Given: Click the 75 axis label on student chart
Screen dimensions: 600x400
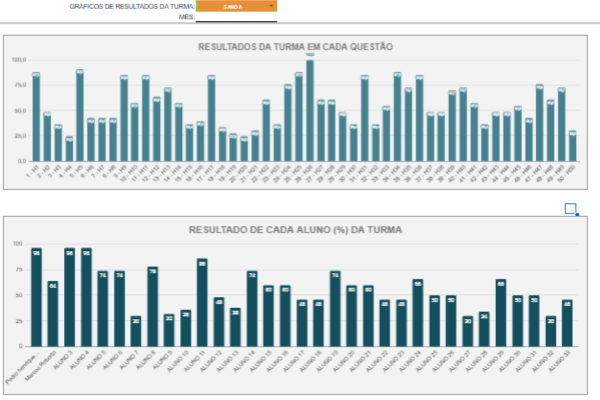Looking at the screenshot, I should (17, 269).
